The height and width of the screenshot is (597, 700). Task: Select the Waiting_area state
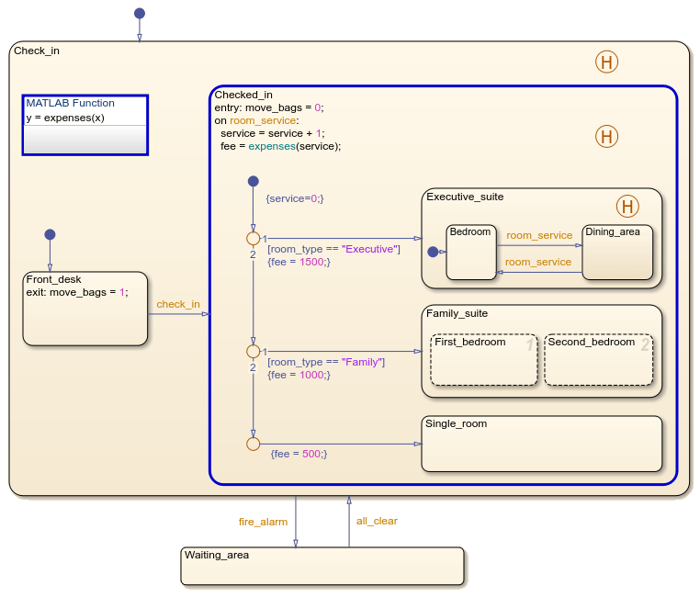322,569
